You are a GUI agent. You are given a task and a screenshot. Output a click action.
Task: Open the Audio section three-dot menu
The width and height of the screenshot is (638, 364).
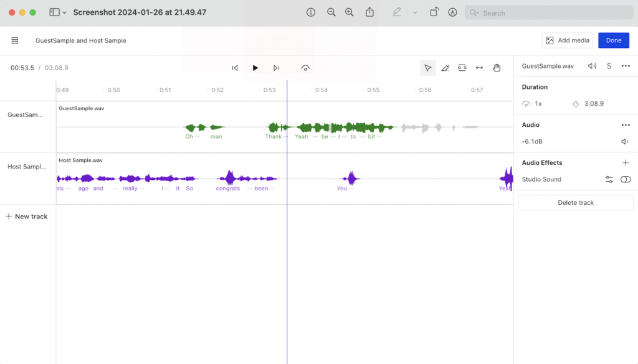pyautogui.click(x=626, y=125)
